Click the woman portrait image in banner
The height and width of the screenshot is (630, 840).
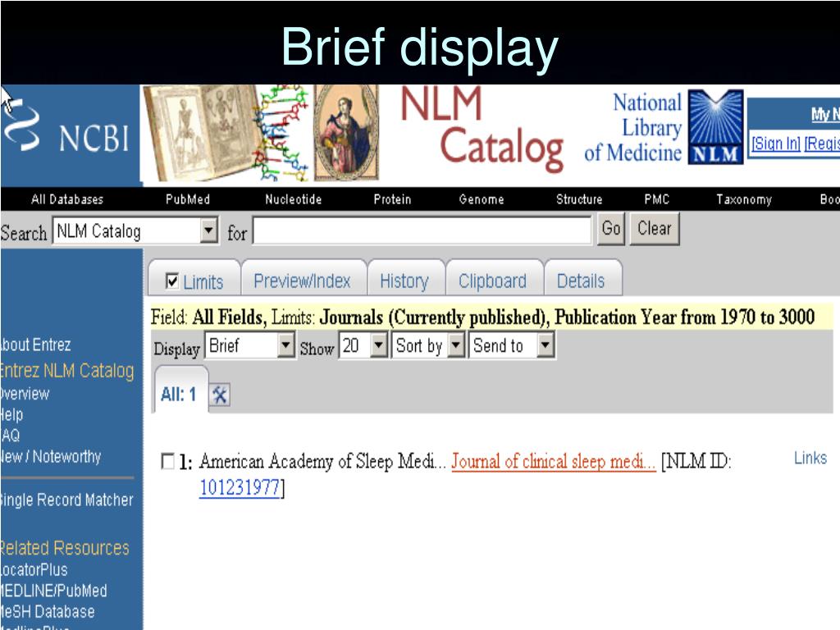click(346, 132)
